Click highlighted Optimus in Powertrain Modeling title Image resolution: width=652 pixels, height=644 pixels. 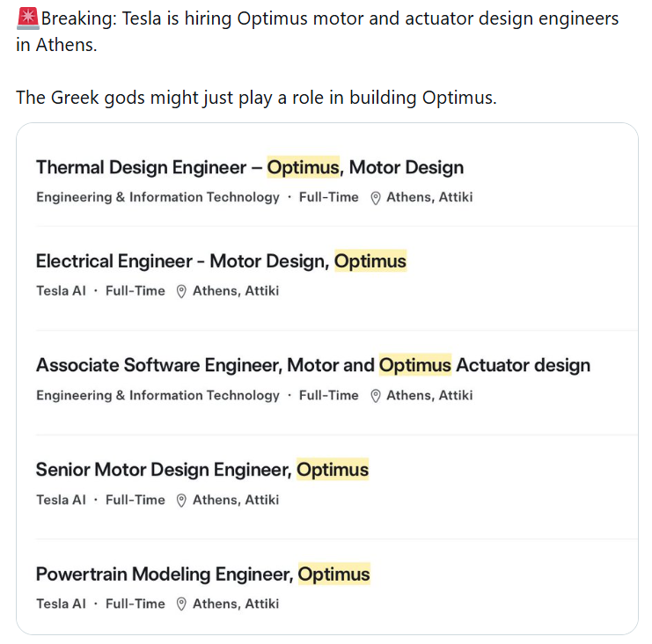(334, 574)
